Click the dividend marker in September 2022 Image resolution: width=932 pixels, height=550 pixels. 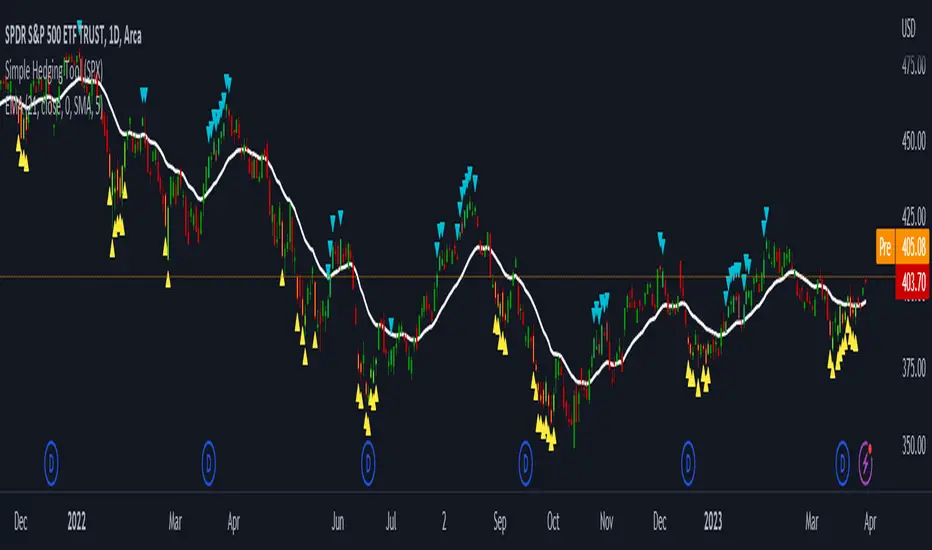click(x=525, y=463)
